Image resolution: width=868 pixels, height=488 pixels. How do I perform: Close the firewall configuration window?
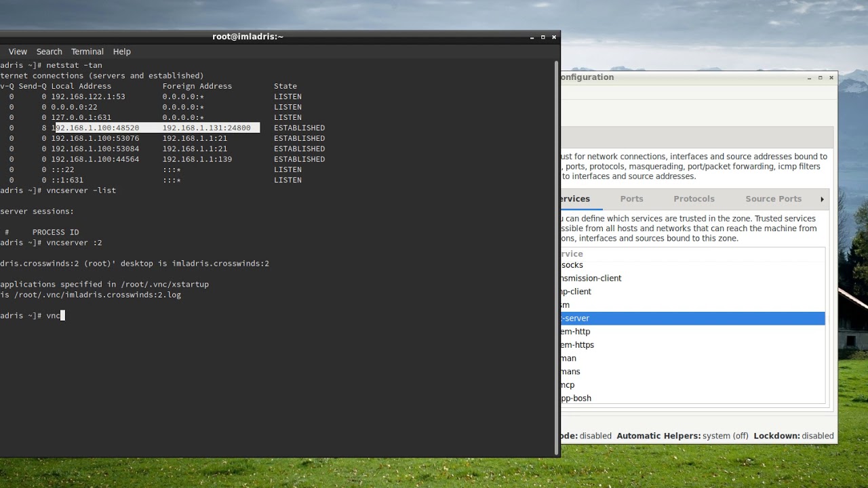click(x=831, y=78)
